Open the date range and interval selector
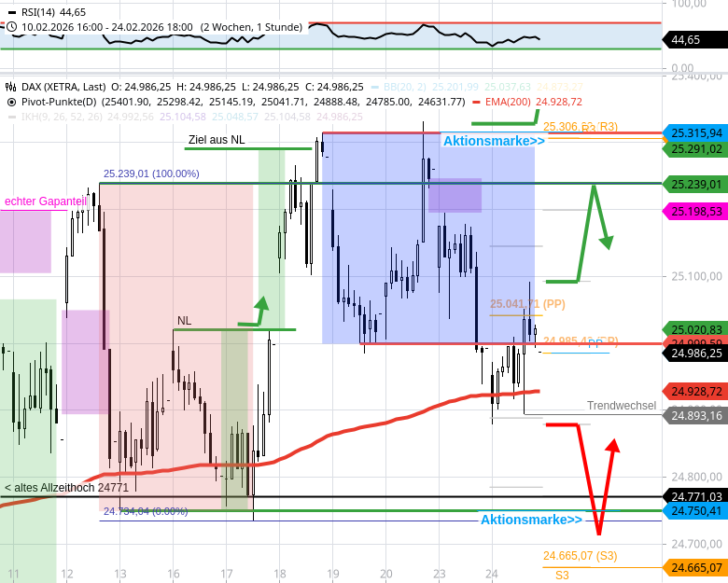728x583 pixels. point(159,27)
